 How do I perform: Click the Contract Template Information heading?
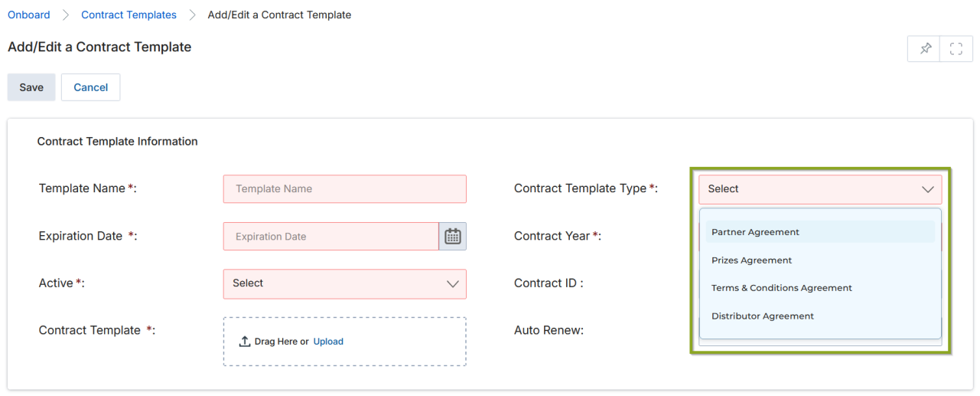pyautogui.click(x=117, y=142)
